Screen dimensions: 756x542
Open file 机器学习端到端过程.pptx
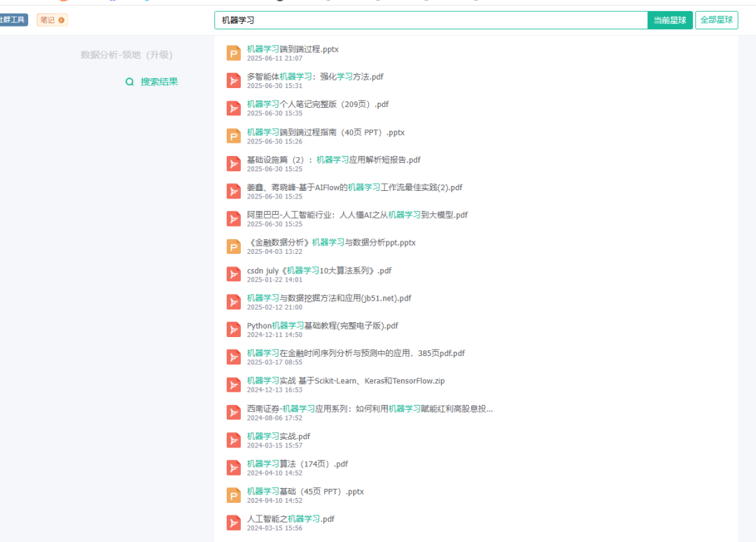[293, 49]
